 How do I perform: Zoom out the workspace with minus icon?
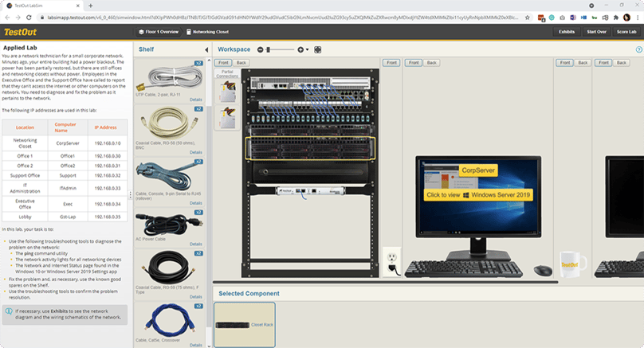(260, 49)
